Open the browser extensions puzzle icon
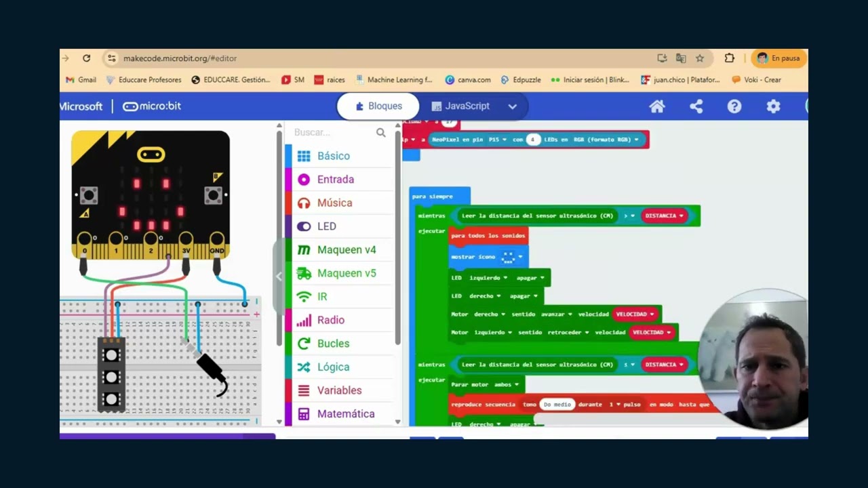This screenshot has height=488, width=868. point(729,58)
